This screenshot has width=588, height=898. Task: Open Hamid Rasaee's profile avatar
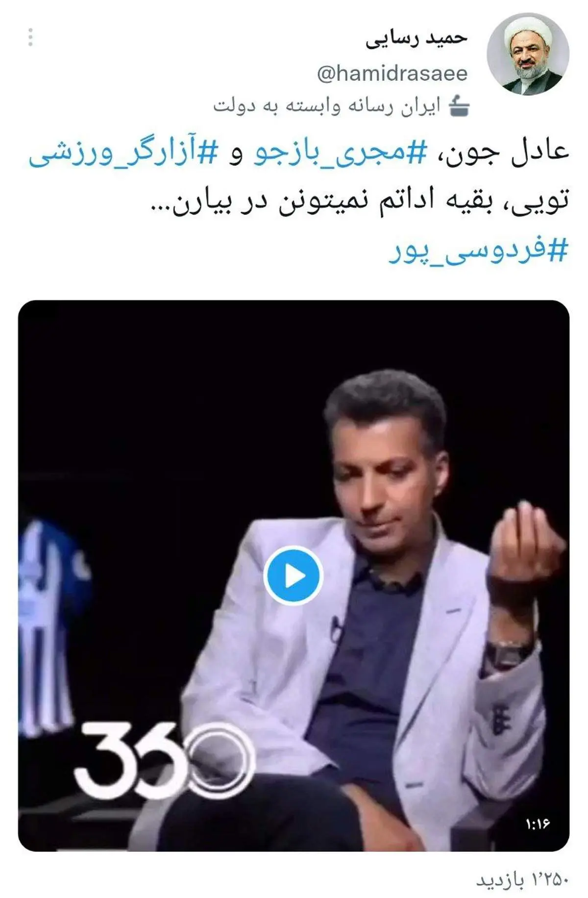pyautogui.click(x=528, y=54)
